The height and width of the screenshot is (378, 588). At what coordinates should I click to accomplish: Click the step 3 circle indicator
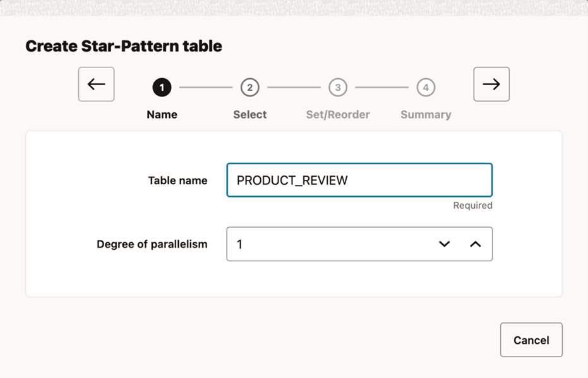pyautogui.click(x=338, y=88)
